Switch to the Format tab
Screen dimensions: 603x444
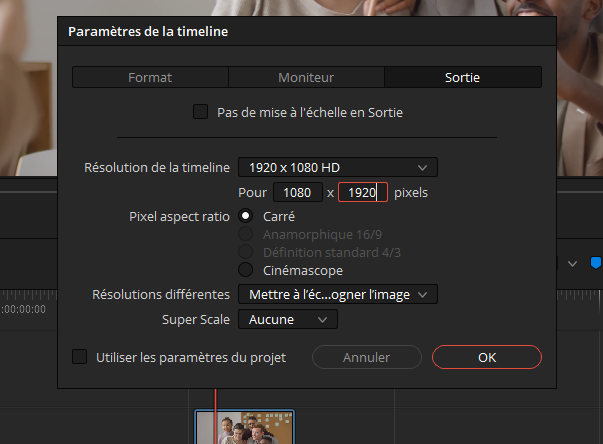(x=150, y=77)
